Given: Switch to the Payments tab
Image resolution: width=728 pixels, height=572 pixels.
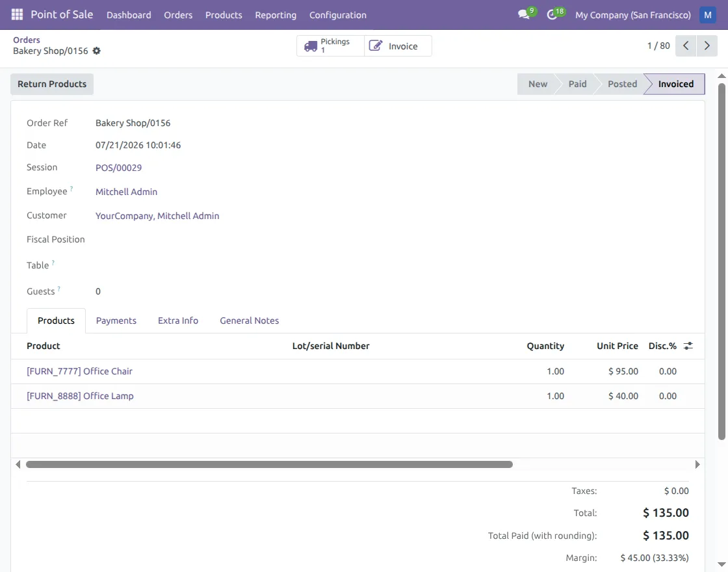Looking at the screenshot, I should tap(116, 320).
